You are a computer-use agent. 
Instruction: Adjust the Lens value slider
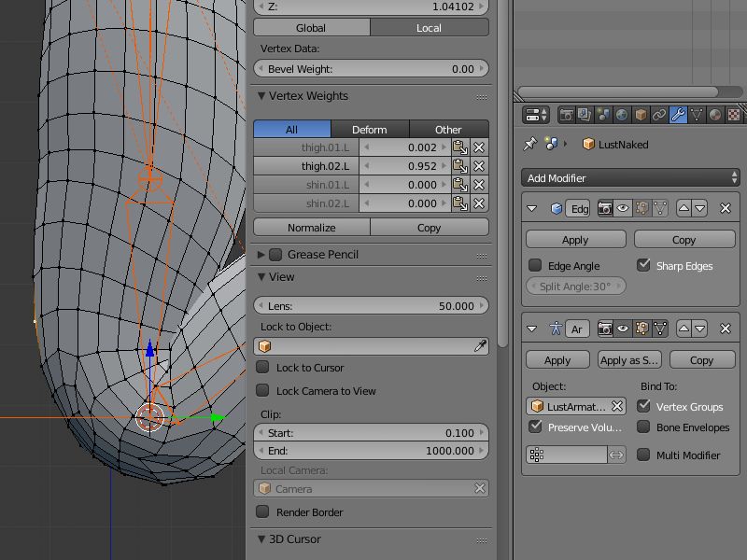click(x=372, y=303)
